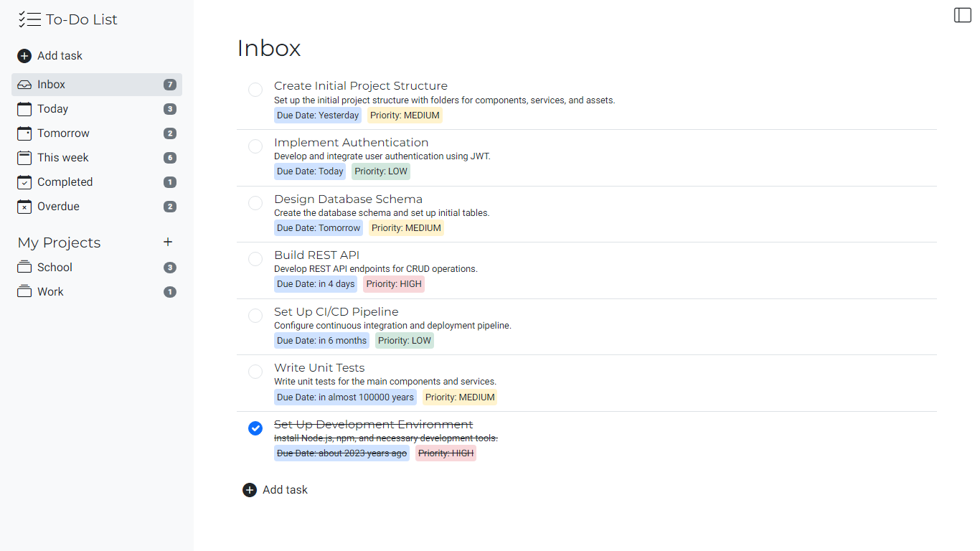980x551 pixels.
Task: Select the This week icon
Action: pyautogui.click(x=23, y=157)
